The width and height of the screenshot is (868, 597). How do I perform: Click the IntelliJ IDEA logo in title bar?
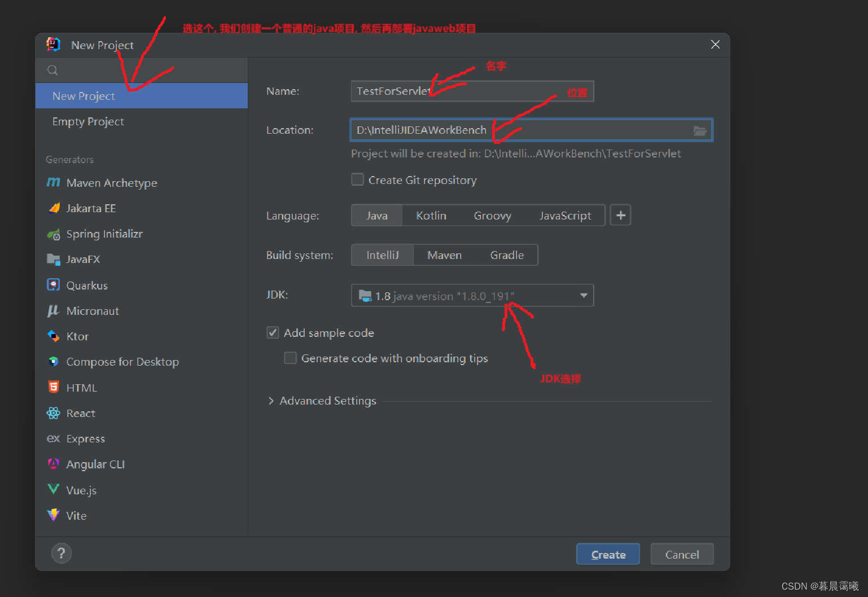53,45
